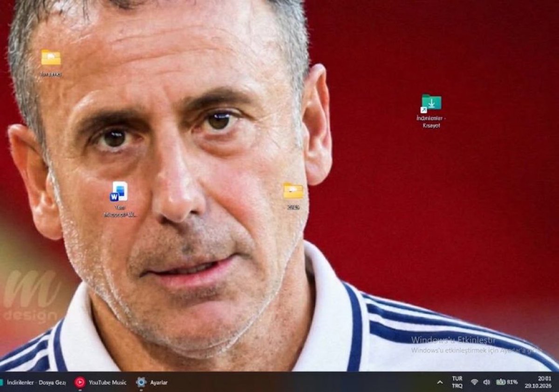The image size is (559, 392).
Task: Select the yellow folder icon left of the İndirilenler shortcut
Action: (x=293, y=196)
